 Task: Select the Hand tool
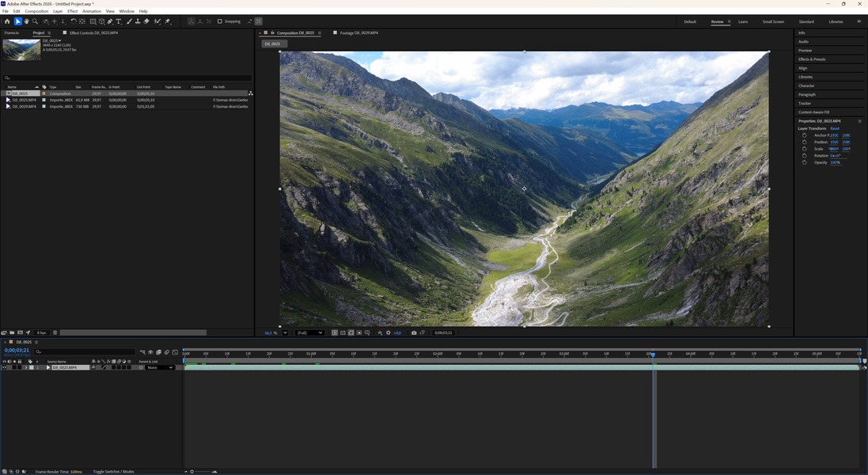pyautogui.click(x=26, y=21)
